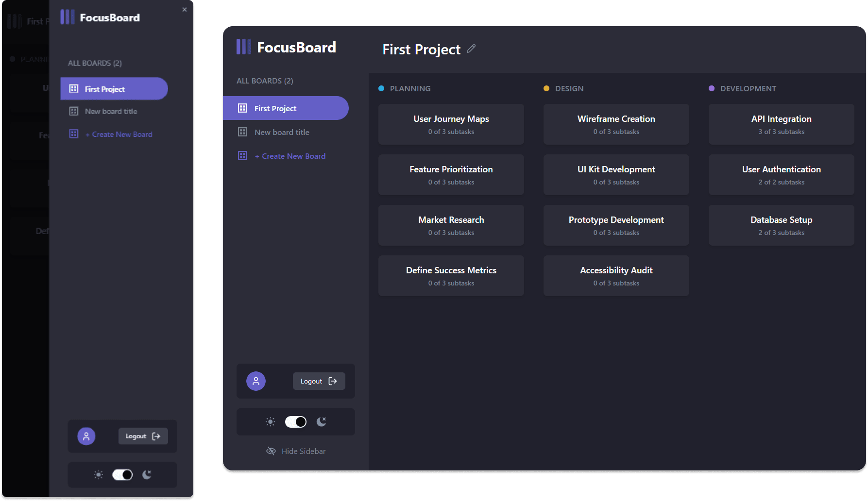Screen dimensions: 868x501
Task: Click the Logout button in main sidebar
Action: point(319,381)
